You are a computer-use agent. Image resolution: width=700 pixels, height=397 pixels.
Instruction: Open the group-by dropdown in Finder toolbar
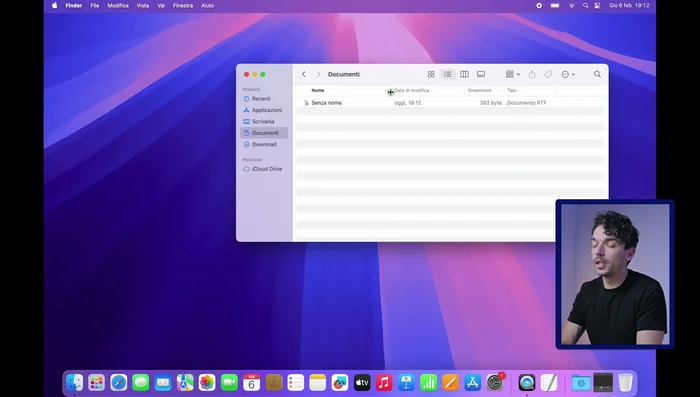click(512, 74)
